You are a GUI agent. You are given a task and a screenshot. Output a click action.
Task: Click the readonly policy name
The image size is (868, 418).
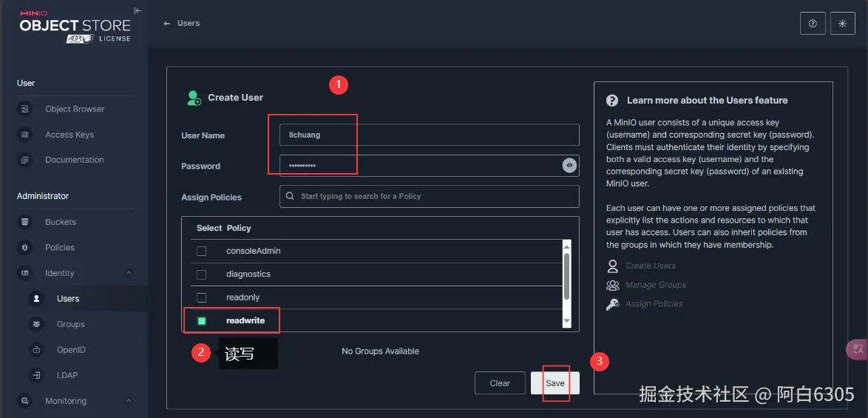pos(243,298)
